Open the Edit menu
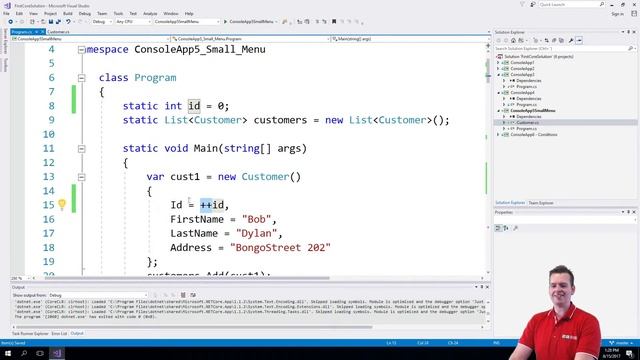 pyautogui.click(x=19, y=13)
